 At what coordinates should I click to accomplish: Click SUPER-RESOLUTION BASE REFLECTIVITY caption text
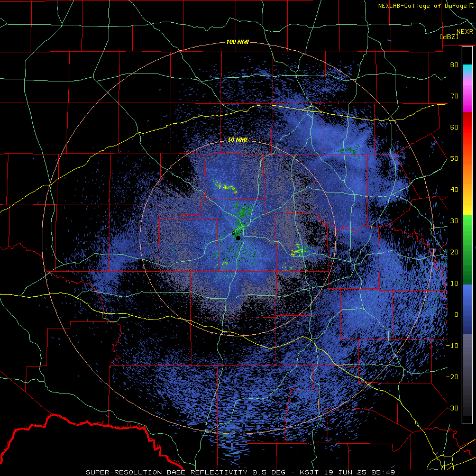tap(167, 472)
